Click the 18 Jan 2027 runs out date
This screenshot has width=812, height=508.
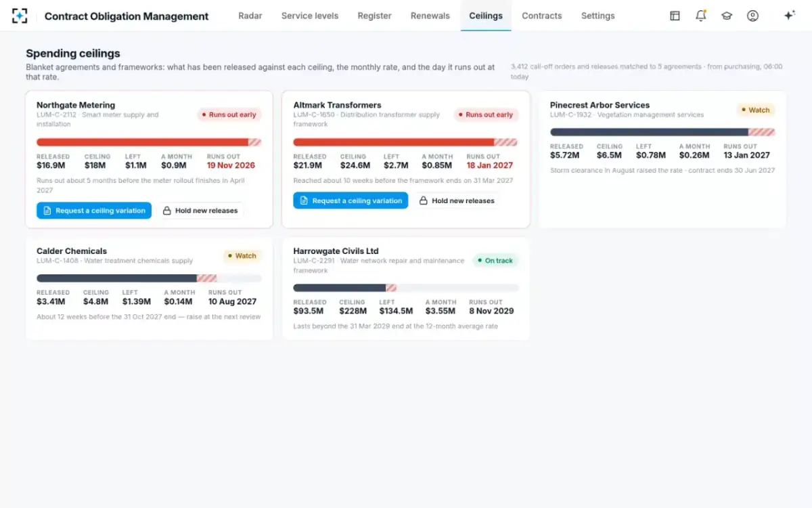point(490,165)
